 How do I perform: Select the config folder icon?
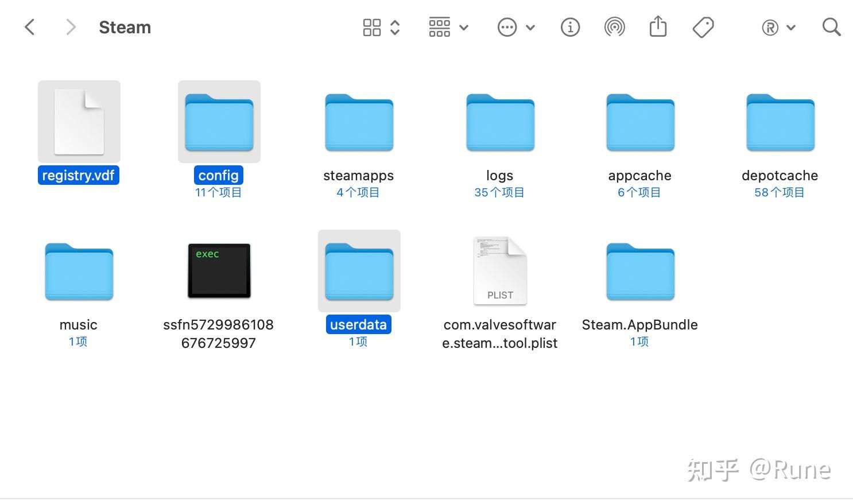click(219, 122)
